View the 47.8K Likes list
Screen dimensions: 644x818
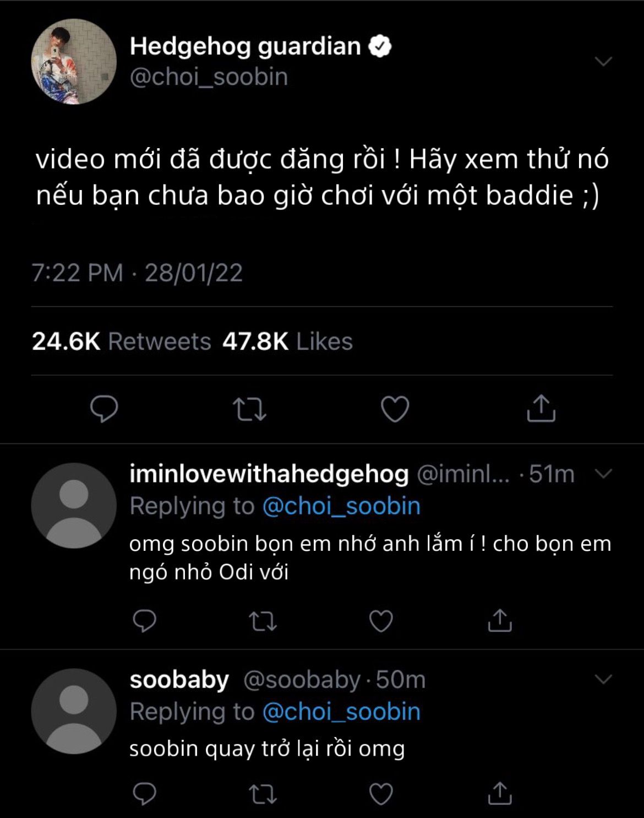(x=287, y=342)
